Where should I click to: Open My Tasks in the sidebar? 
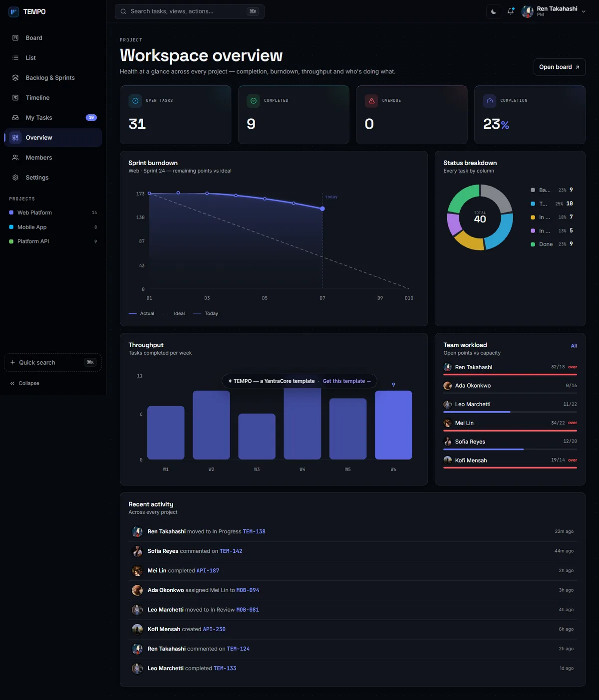(x=53, y=118)
